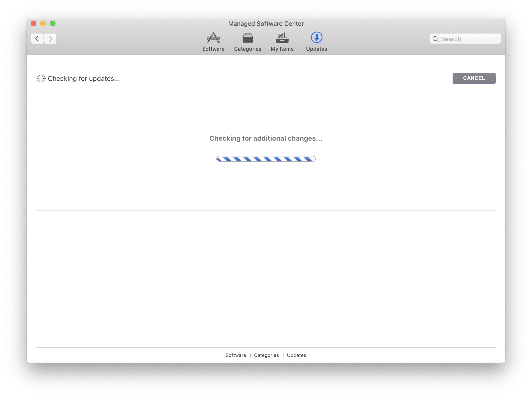
Task: Close the window with red button
Action: point(33,23)
